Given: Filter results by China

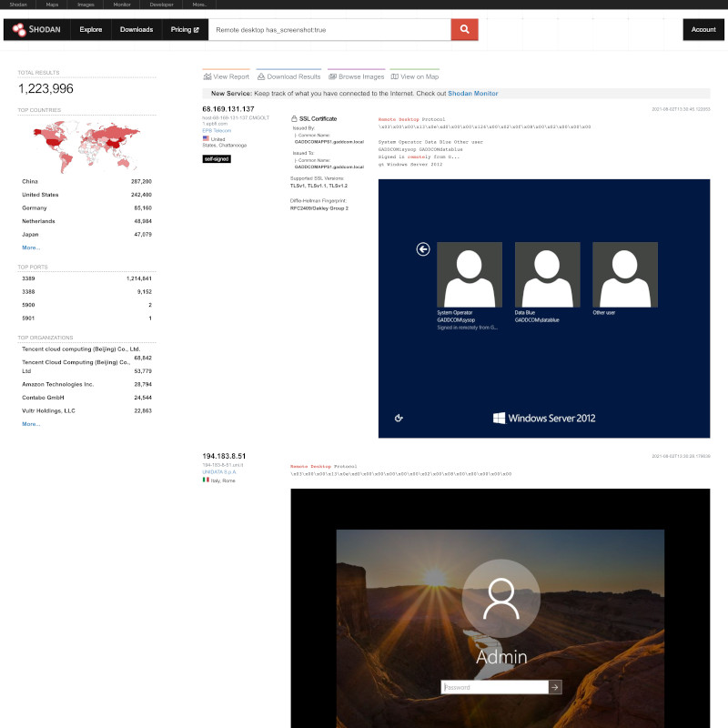Looking at the screenshot, I should pos(86,181).
